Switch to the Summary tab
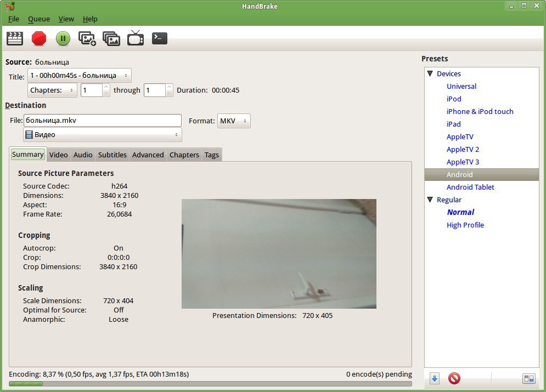The height and width of the screenshot is (392, 546). tap(28, 155)
